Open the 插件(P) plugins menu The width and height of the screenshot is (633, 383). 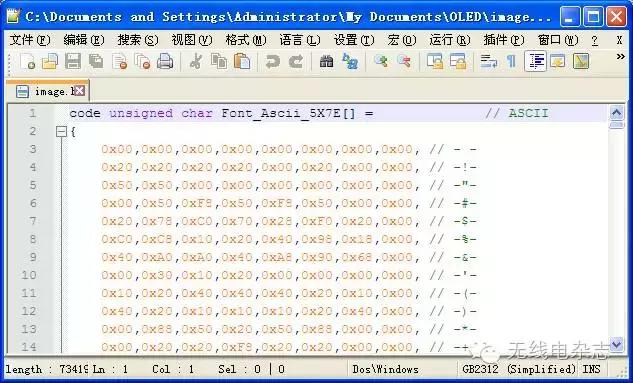tap(503, 40)
